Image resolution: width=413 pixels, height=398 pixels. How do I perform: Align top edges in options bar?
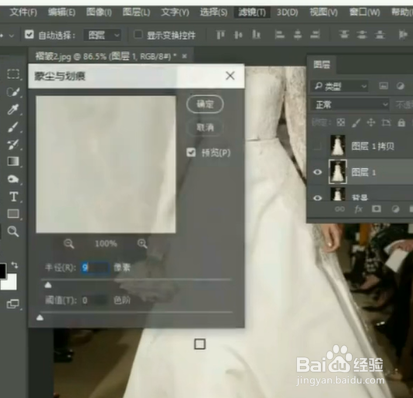coord(220,35)
